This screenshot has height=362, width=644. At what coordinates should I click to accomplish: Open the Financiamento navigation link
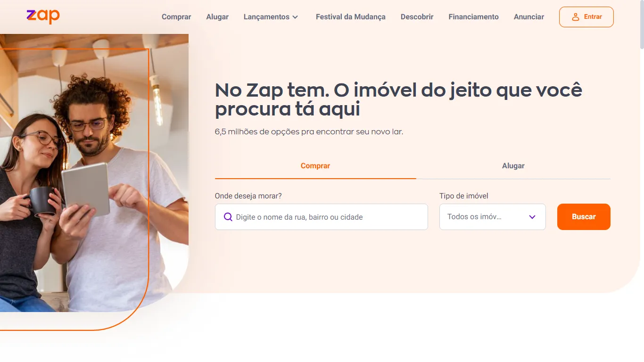click(473, 17)
